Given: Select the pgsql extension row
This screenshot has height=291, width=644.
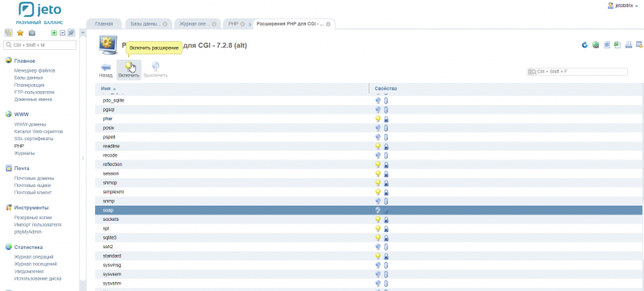Looking at the screenshot, I should click(x=369, y=110).
